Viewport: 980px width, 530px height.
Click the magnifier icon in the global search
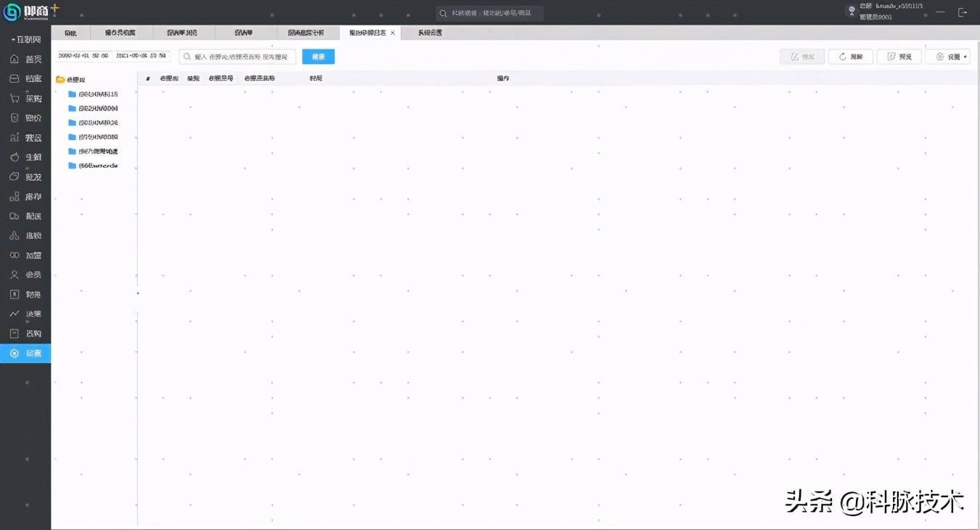pyautogui.click(x=443, y=13)
